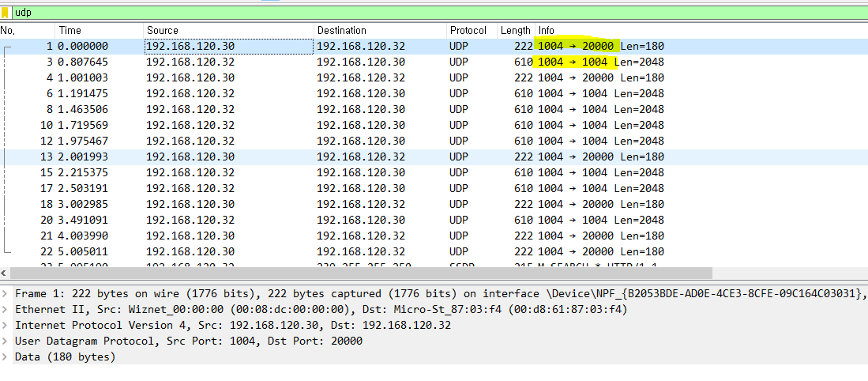Select packet 10 at time 1.719569

(x=434, y=125)
